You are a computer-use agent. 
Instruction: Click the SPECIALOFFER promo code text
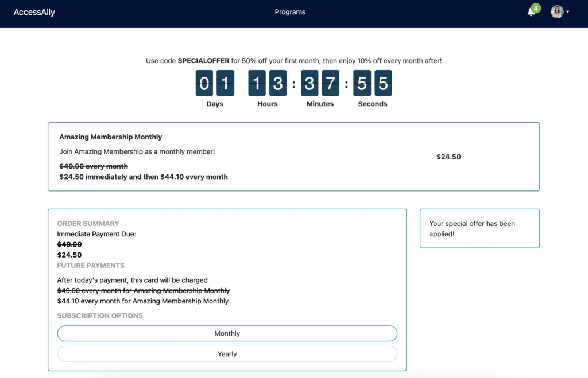pos(203,61)
